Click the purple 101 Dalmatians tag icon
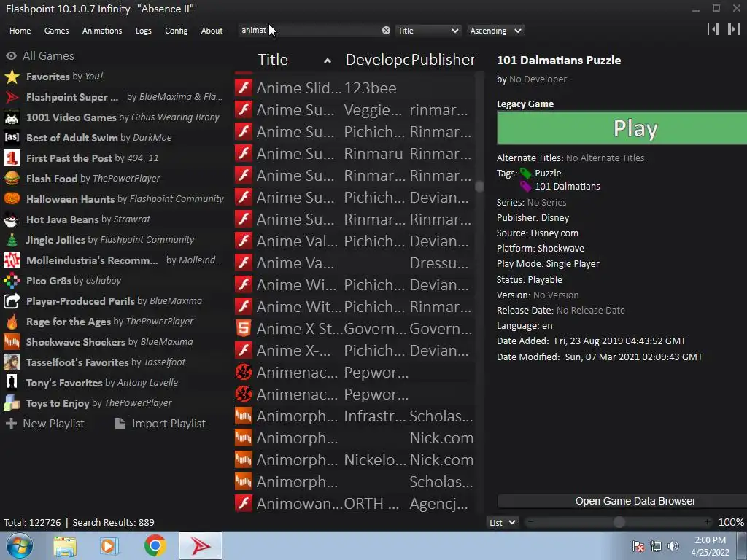747x560 pixels. point(526,186)
